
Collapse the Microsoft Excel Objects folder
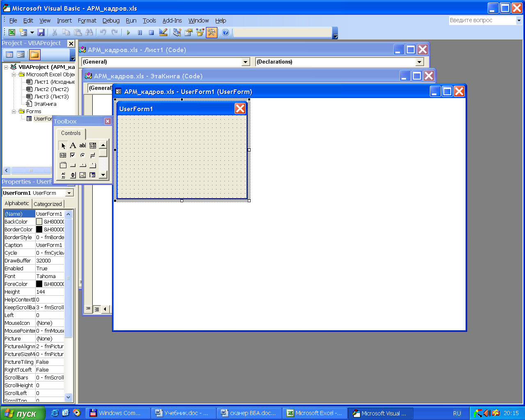point(14,75)
